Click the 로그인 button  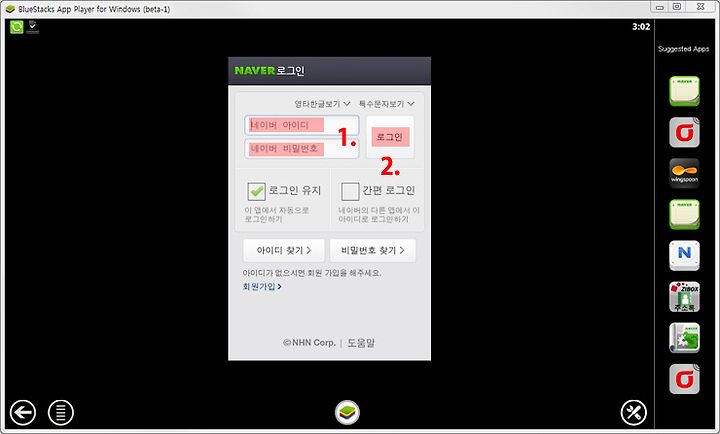click(390, 137)
